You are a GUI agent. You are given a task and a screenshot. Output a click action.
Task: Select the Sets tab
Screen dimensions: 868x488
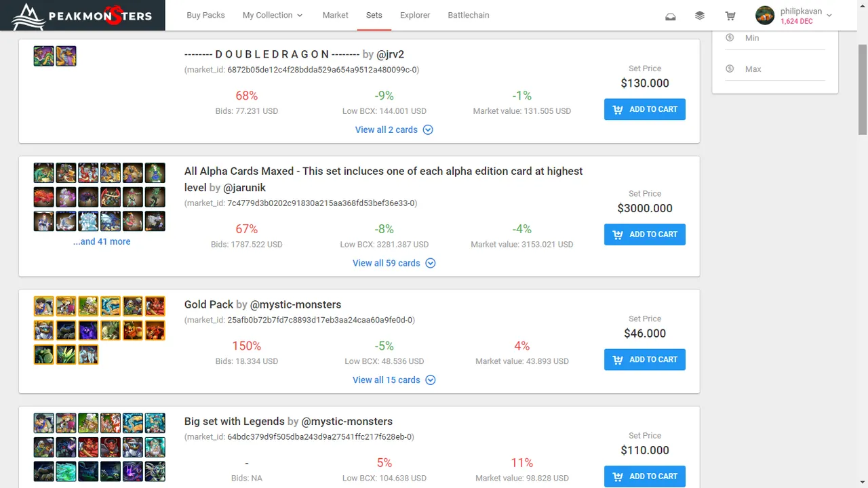pyautogui.click(x=374, y=15)
